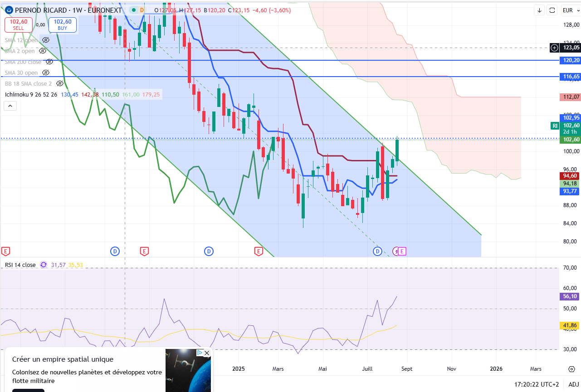This screenshot has height=392, width=581.
Task: Collapse the indicator legend with chevron button
Action: 10,106
